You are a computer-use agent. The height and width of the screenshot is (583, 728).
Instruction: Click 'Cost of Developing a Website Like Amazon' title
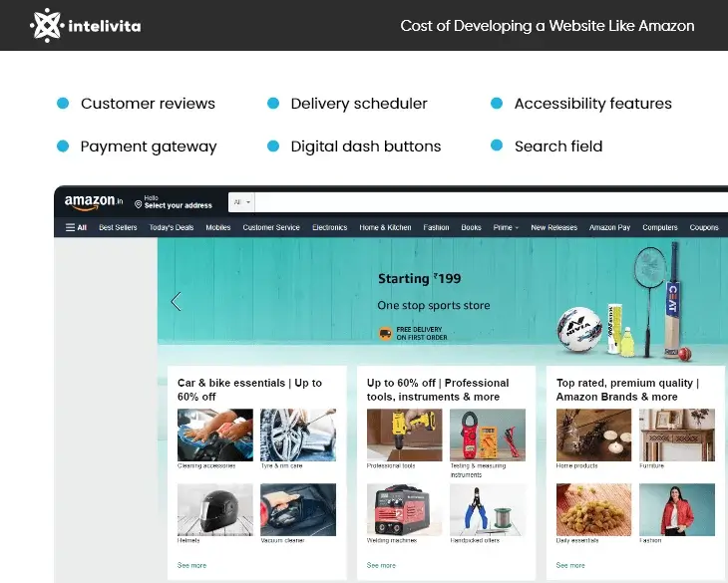tap(547, 26)
